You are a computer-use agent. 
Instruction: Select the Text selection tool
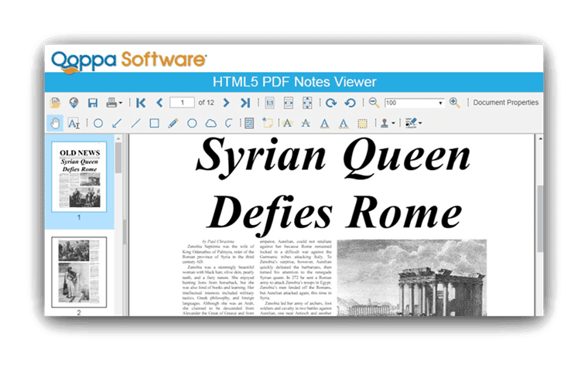(73, 123)
